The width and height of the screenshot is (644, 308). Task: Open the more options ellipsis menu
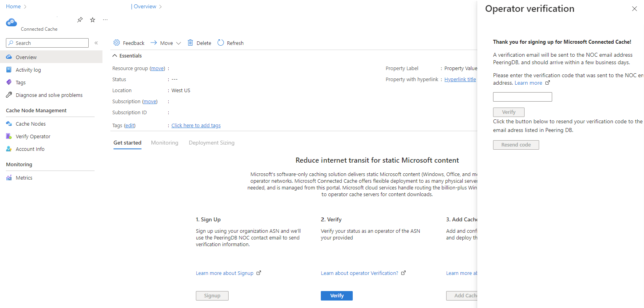pos(105,20)
